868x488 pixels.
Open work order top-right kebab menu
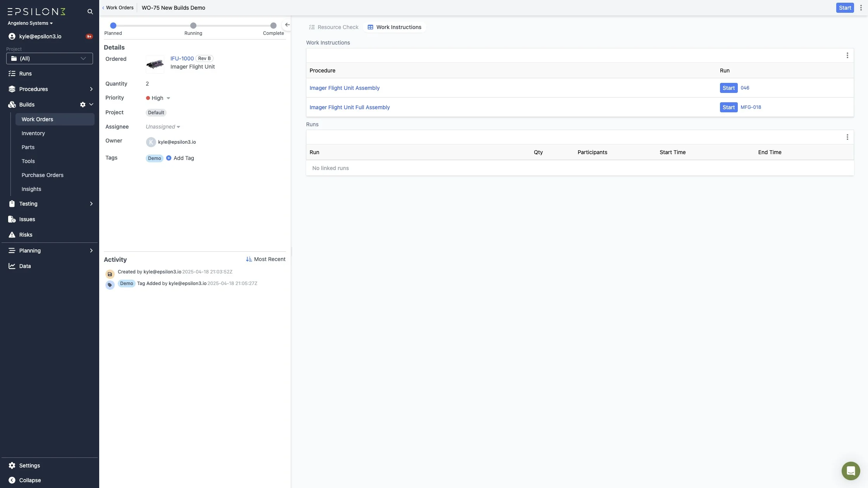[861, 8]
